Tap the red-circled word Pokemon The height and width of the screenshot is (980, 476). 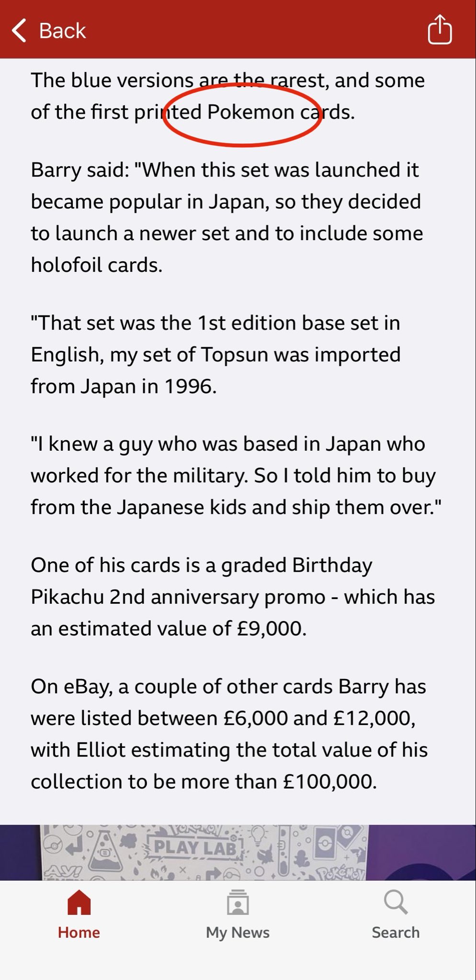[x=250, y=112]
